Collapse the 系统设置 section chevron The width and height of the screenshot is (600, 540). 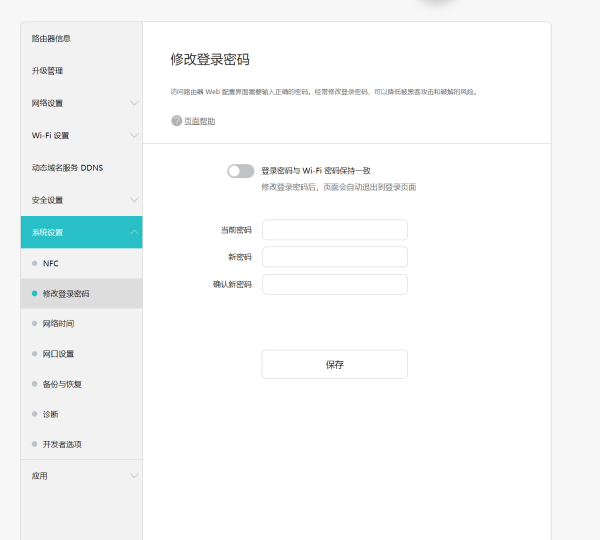pos(134,232)
